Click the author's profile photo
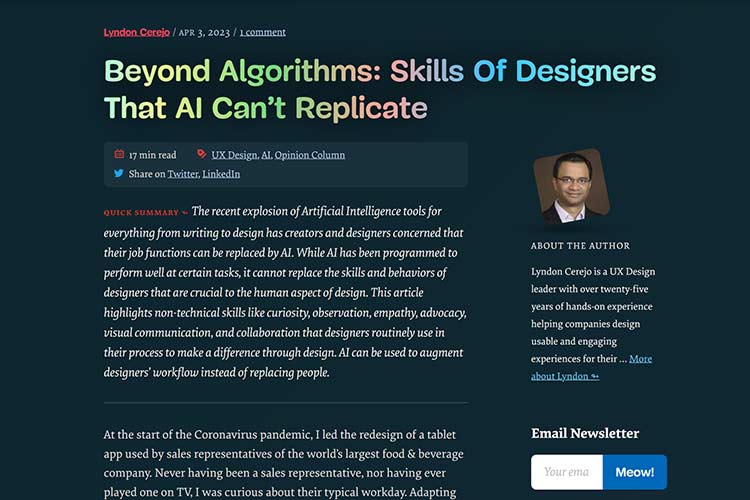The image size is (750, 500). coord(571,186)
